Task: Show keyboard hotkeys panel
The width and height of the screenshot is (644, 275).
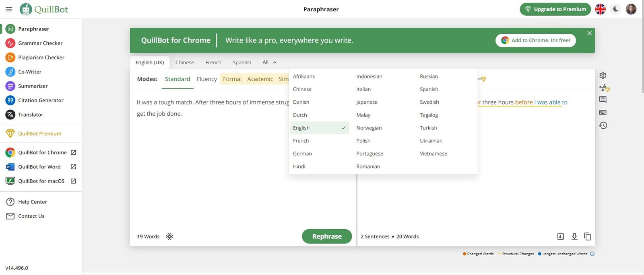Action: [603, 113]
